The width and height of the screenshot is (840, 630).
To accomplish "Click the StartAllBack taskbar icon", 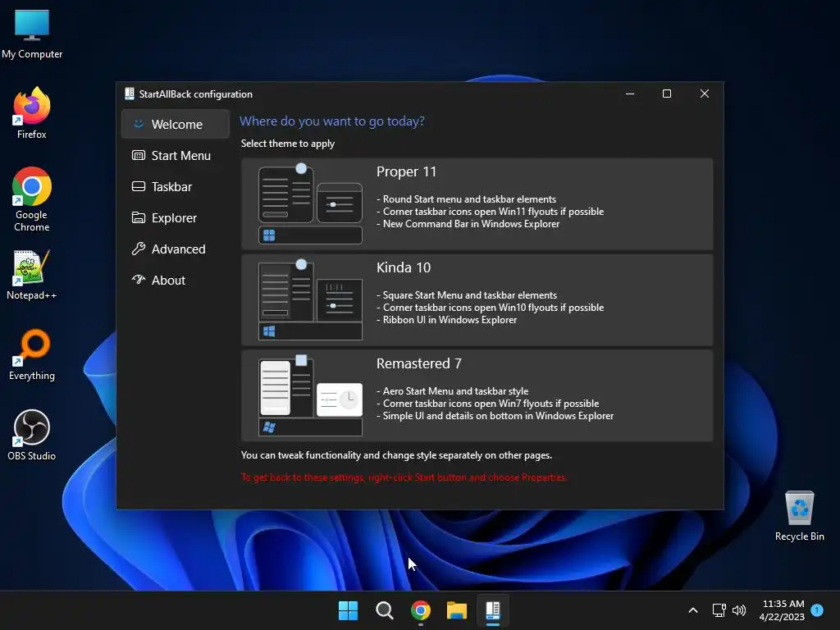I will coord(493,610).
